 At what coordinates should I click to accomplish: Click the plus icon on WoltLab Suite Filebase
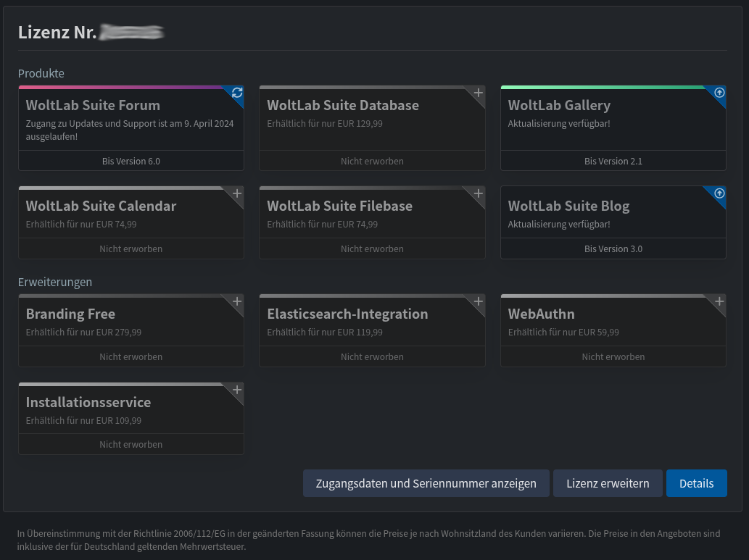478,193
